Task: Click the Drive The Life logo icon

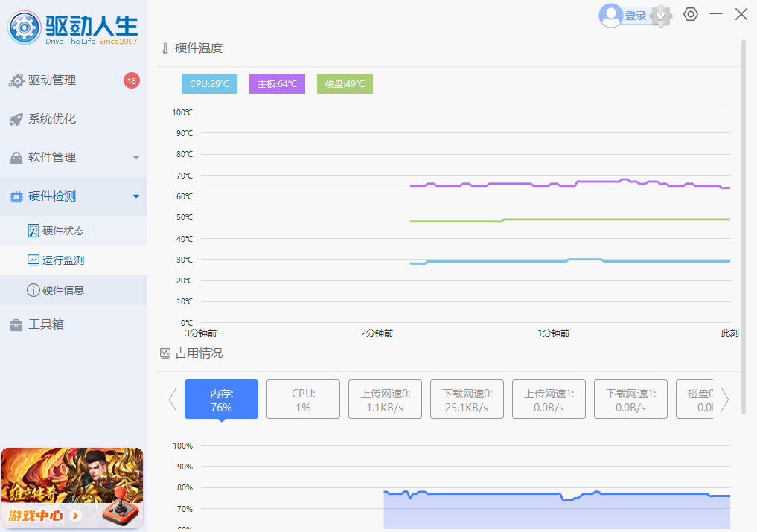Action: point(25,28)
